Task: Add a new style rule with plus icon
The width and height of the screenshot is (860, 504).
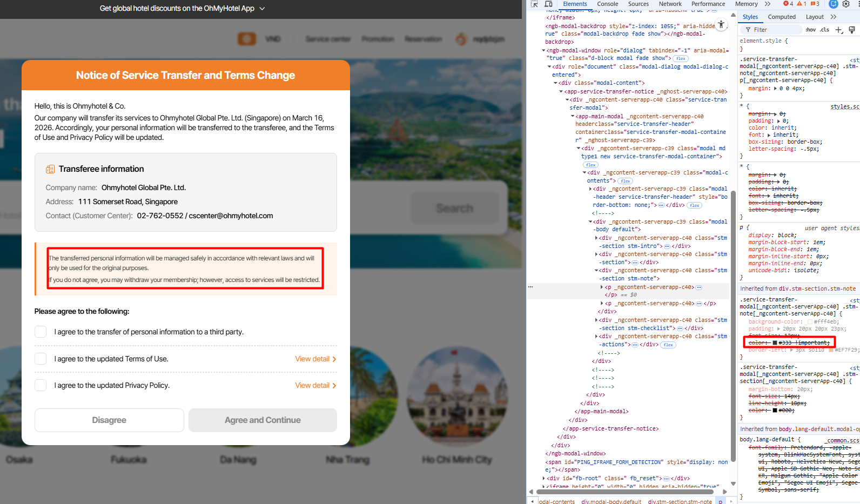Action: [x=839, y=30]
